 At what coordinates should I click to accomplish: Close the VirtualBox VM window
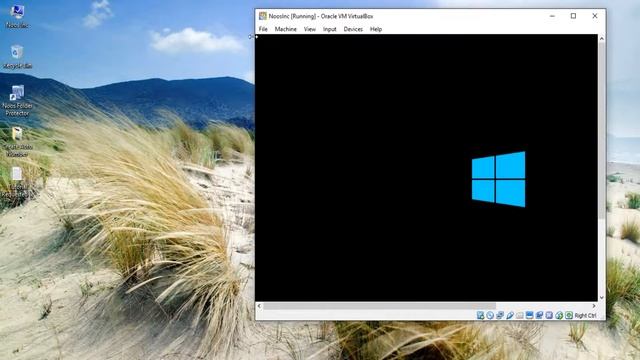pos(595,16)
